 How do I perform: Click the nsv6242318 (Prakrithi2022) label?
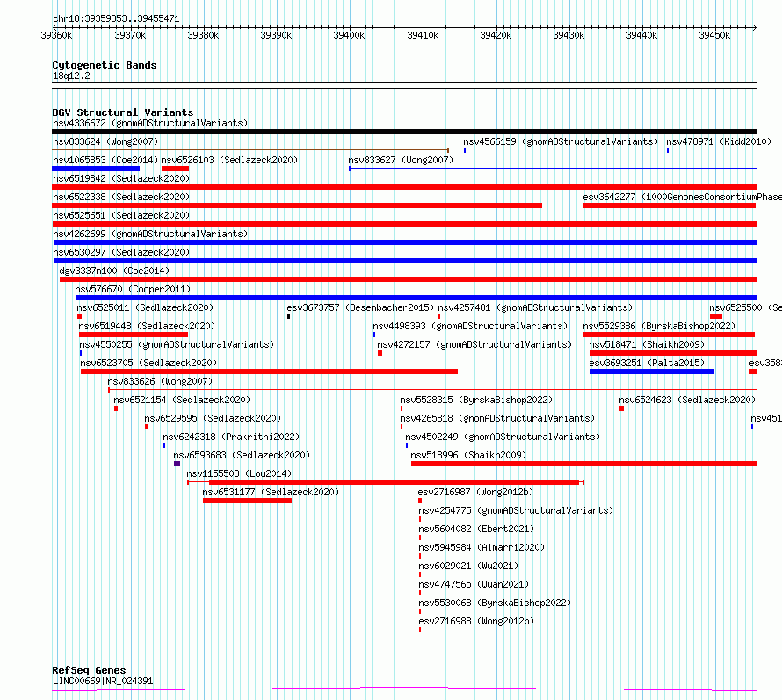[x=231, y=437]
